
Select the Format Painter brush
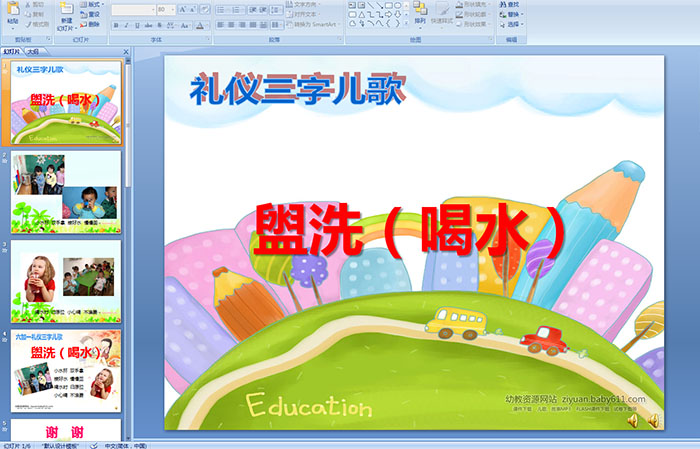(x=29, y=24)
